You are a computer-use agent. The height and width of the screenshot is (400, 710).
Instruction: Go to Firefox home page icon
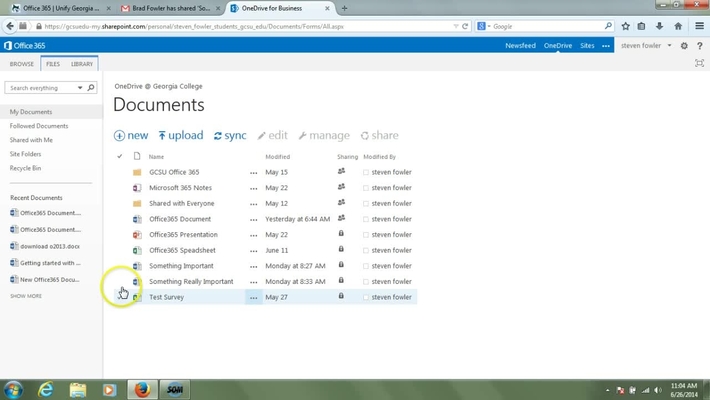tap(678, 26)
